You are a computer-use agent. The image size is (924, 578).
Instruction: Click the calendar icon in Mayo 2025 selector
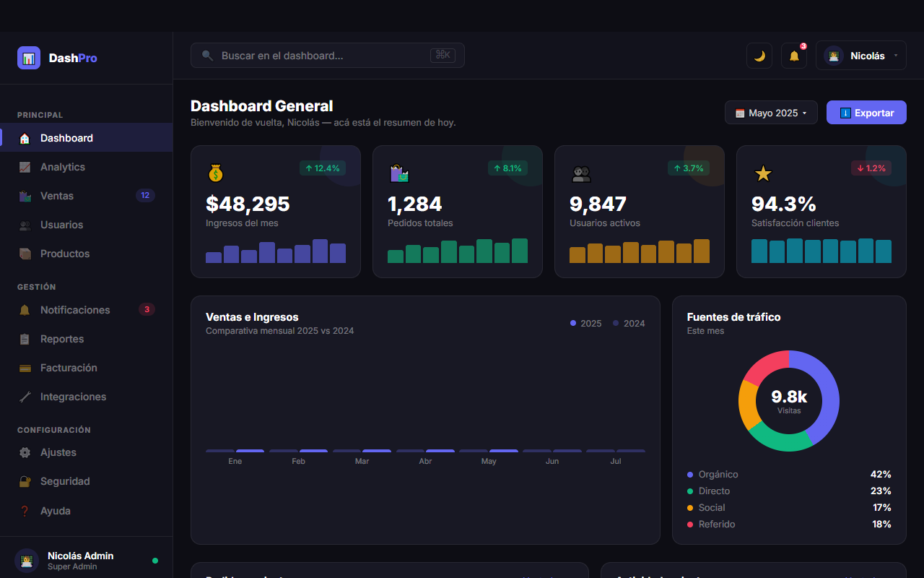click(740, 113)
